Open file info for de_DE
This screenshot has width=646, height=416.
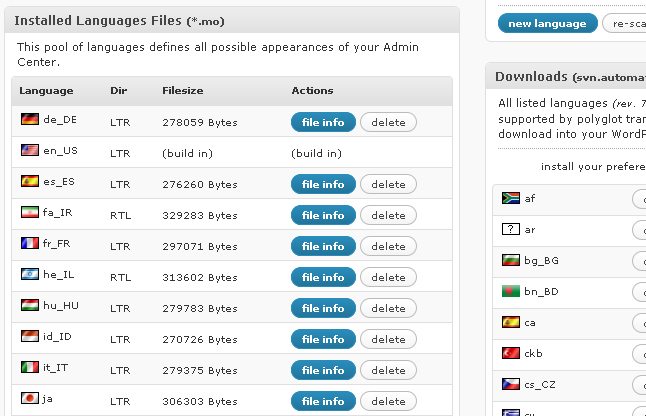(323, 122)
